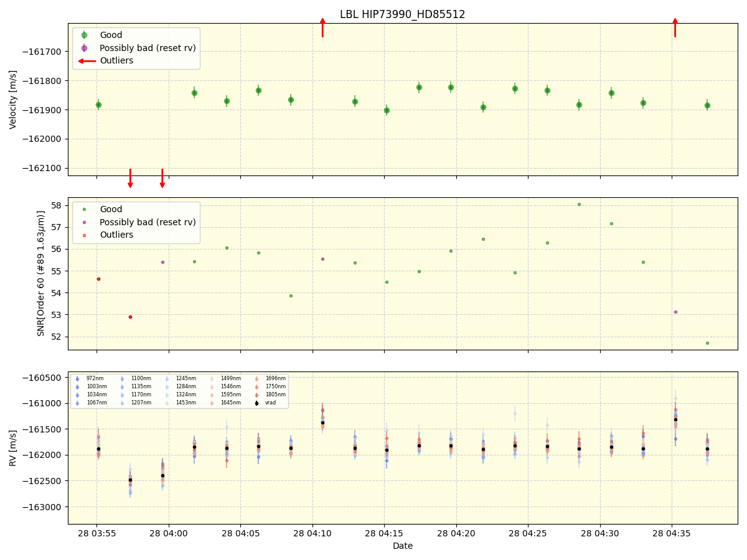Viewport: 747px width, 560px height.
Task: Click the '1245nm' legend label
Action: pyautogui.click(x=186, y=378)
